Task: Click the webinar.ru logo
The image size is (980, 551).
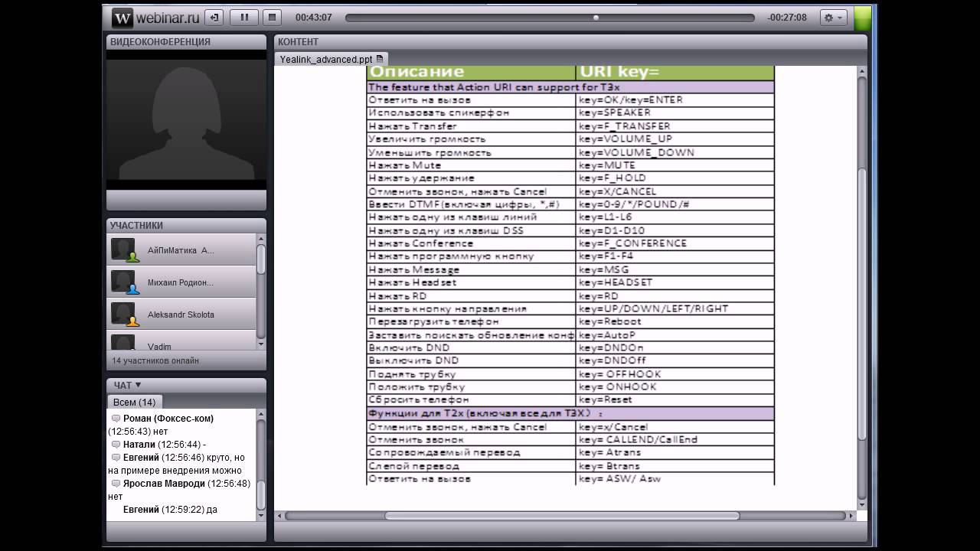Action: pyautogui.click(x=155, y=17)
